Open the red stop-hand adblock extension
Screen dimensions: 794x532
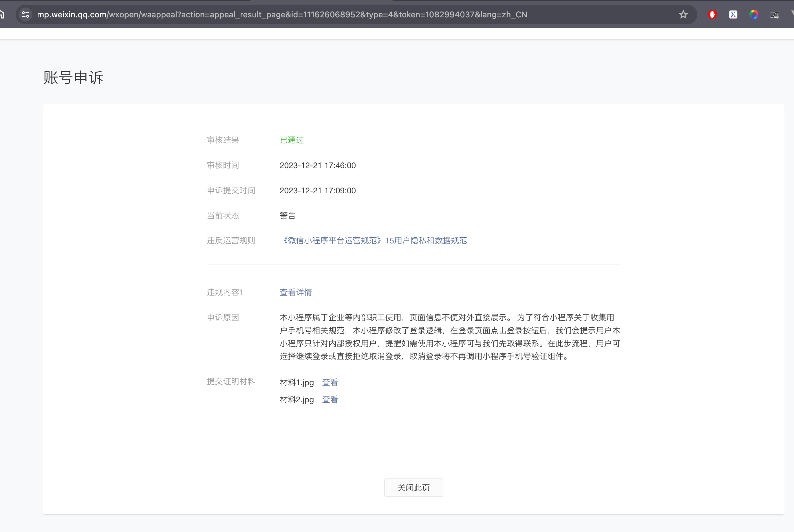point(712,14)
